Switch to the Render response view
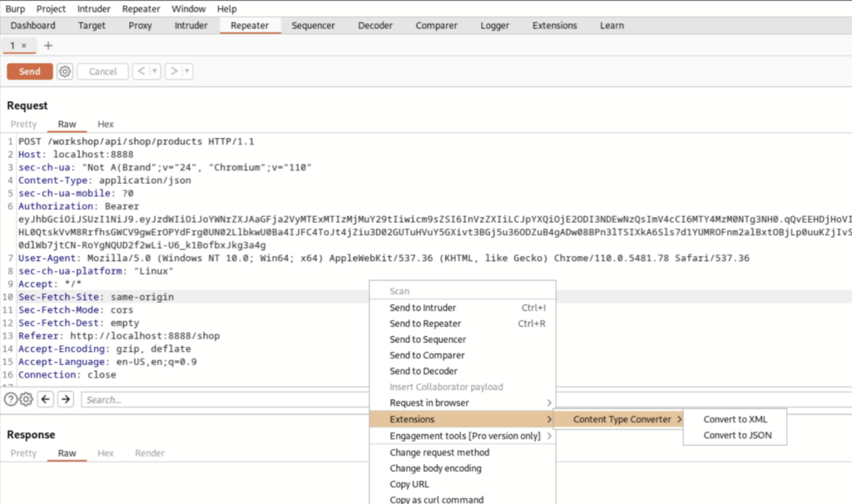The image size is (852, 504). [150, 453]
